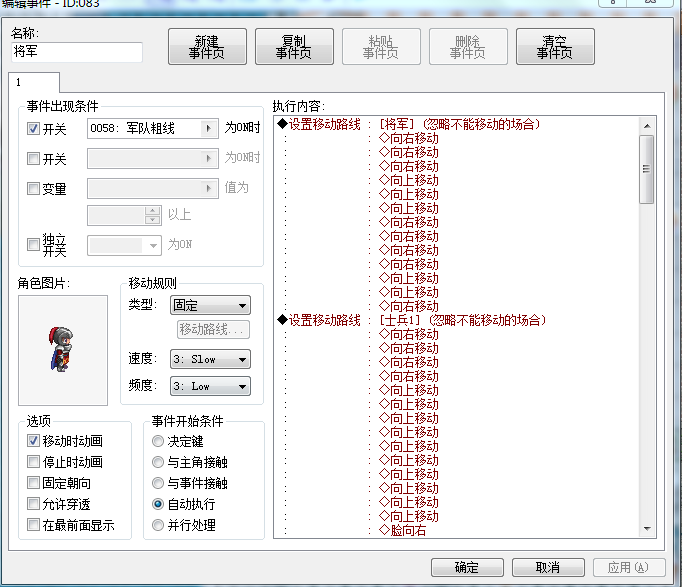Select the 设置移动路线 [将军] command line

pyautogui.click(x=457, y=124)
